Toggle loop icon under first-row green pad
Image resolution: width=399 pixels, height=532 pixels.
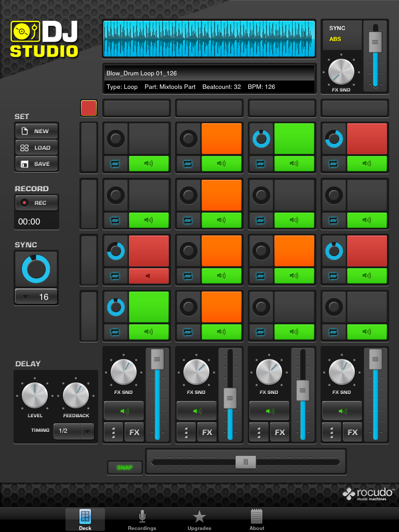pyautogui.click(x=261, y=164)
